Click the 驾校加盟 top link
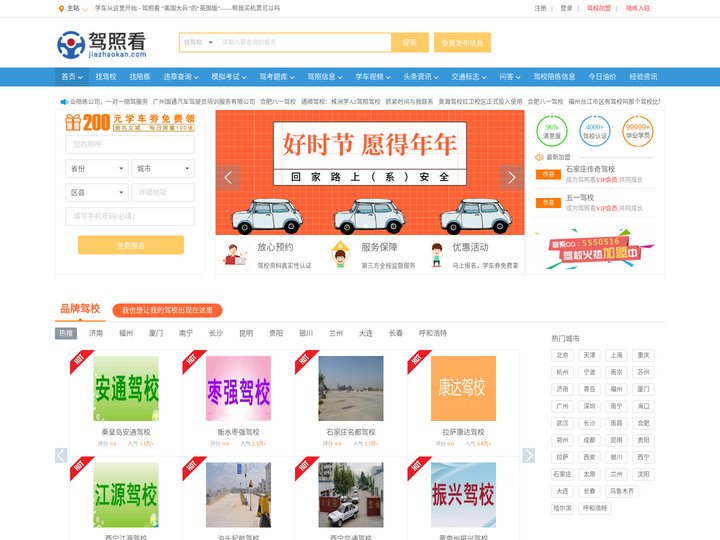Image resolution: width=720 pixels, height=540 pixels. [599, 8]
